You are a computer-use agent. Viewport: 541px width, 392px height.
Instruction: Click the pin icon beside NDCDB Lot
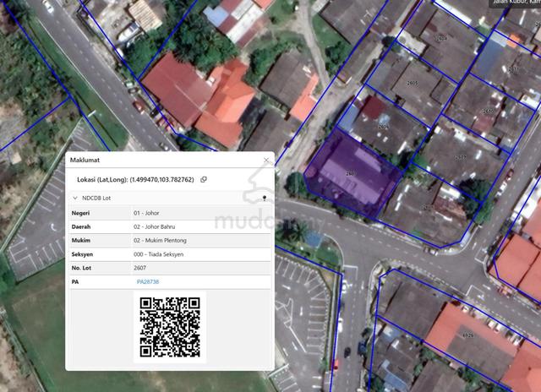(x=265, y=198)
